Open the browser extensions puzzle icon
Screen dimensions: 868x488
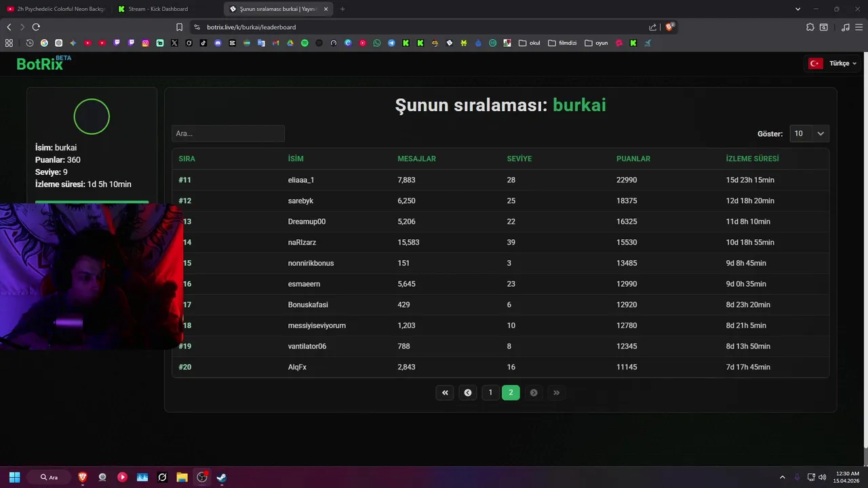click(810, 27)
